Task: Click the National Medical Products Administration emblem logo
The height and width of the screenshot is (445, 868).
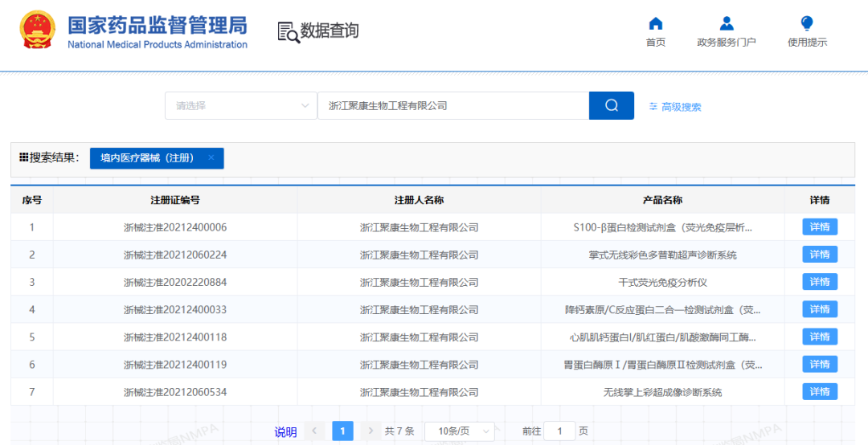Action: point(38,31)
